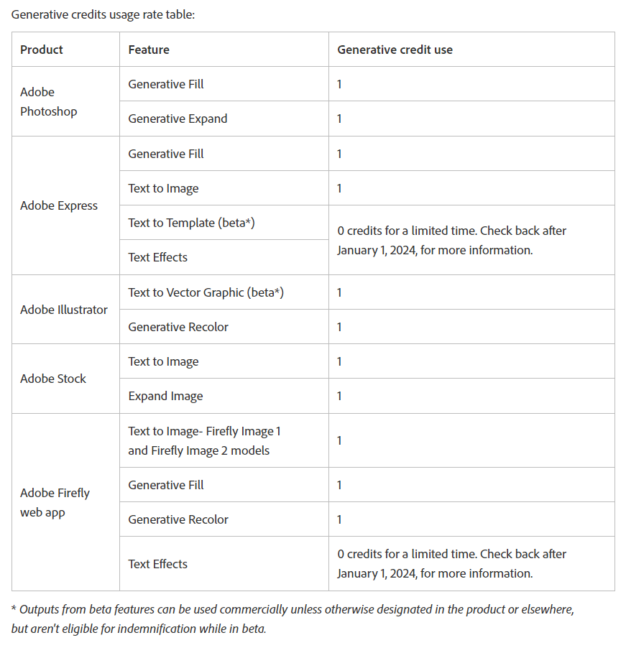
Task: Click the Expand Image feature cell
Action: click(165, 396)
